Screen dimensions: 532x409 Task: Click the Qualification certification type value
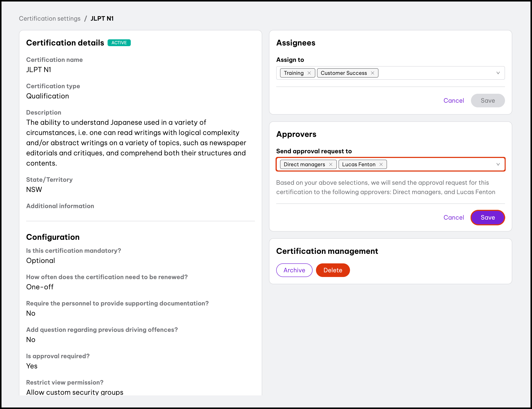47,96
